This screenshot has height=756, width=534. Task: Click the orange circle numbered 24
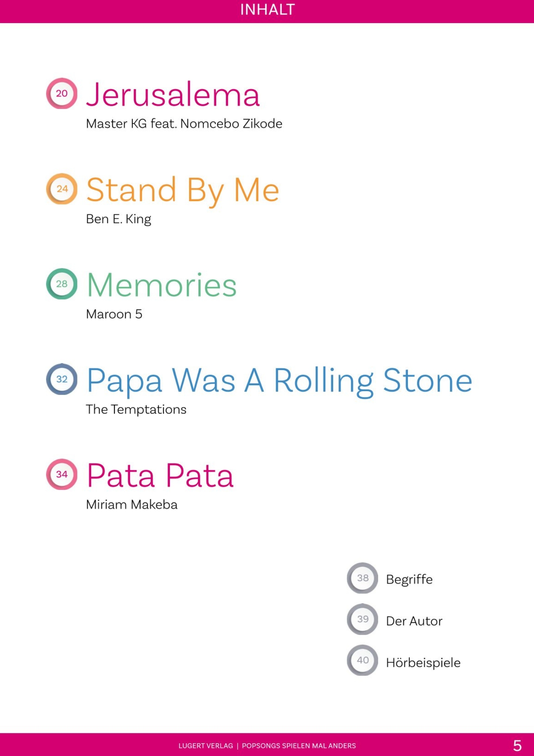tap(62, 189)
